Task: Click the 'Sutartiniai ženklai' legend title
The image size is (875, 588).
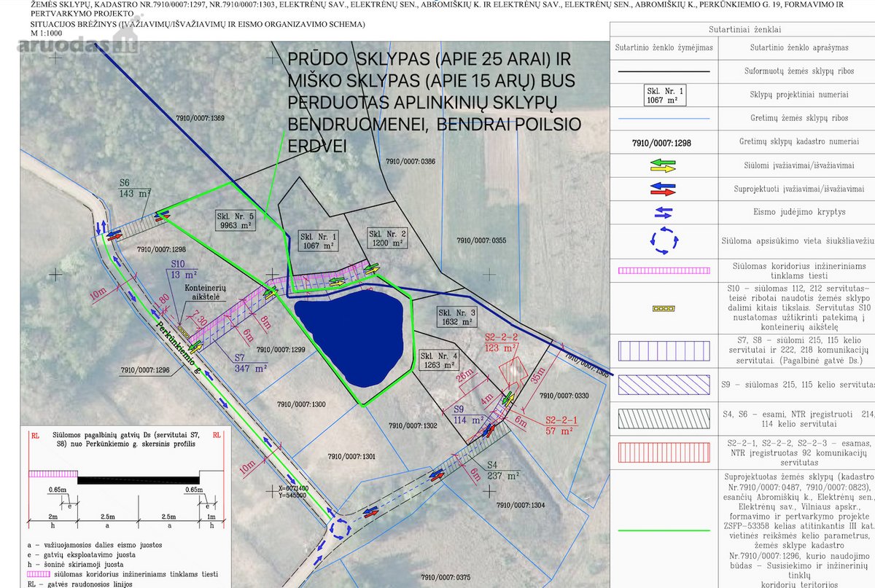Action: coord(744,30)
